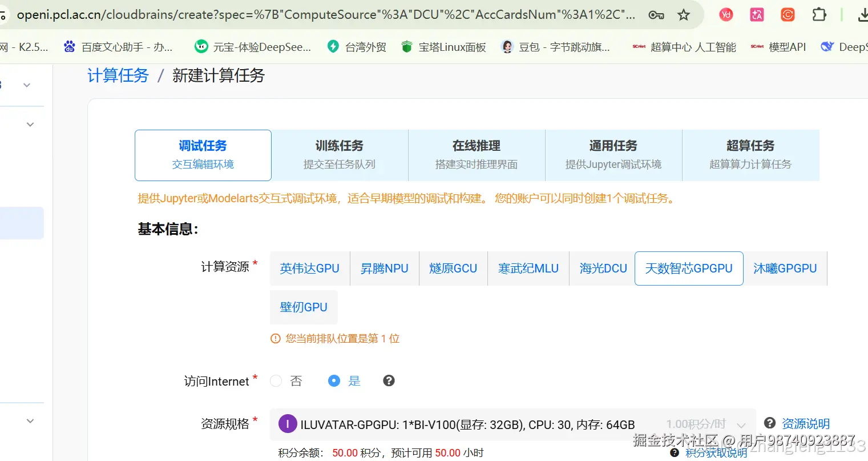Viewport: 868px width, 461px height.
Task: Choose 天数智芯GPGPU compute resource
Action: [689, 268]
